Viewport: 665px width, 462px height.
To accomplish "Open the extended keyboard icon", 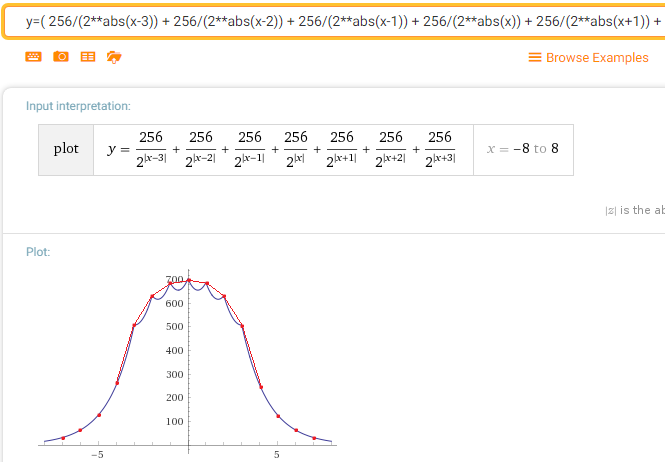I will [34, 57].
